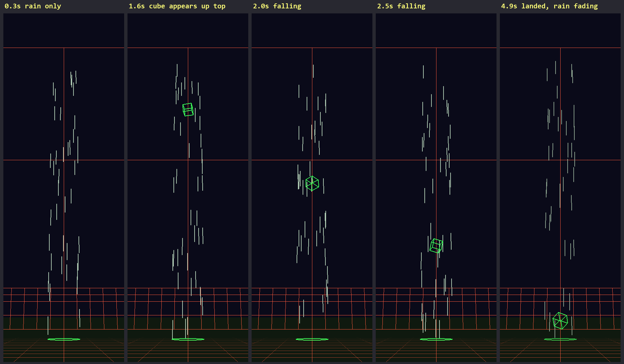624x364 pixels.
Task: Click the green landing ring in the 0.3s panel
Action: pos(64,339)
